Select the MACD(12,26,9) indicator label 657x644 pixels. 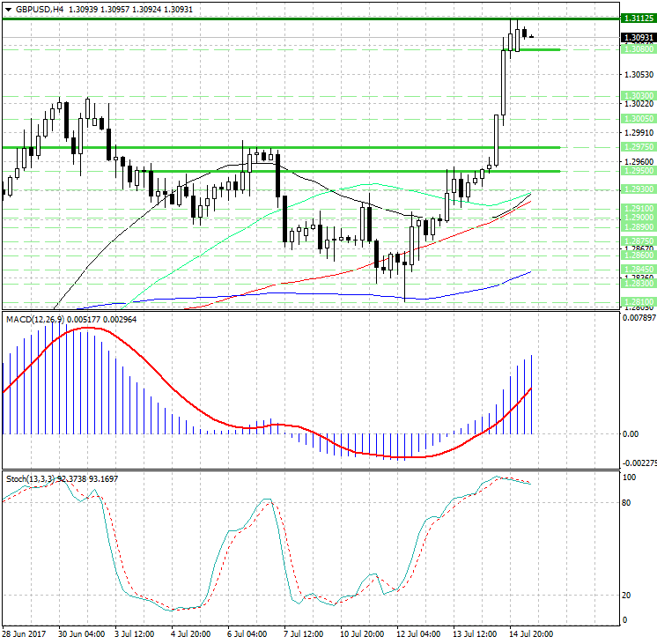pos(35,318)
